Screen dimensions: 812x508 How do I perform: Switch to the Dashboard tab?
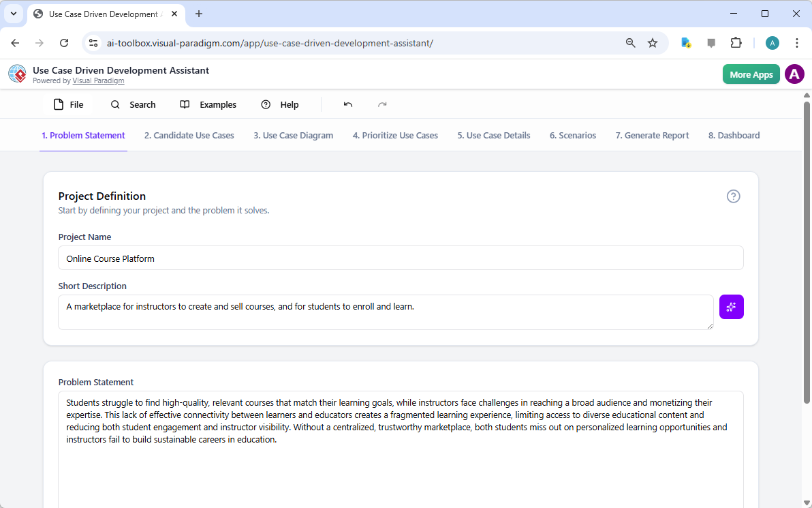734,135
